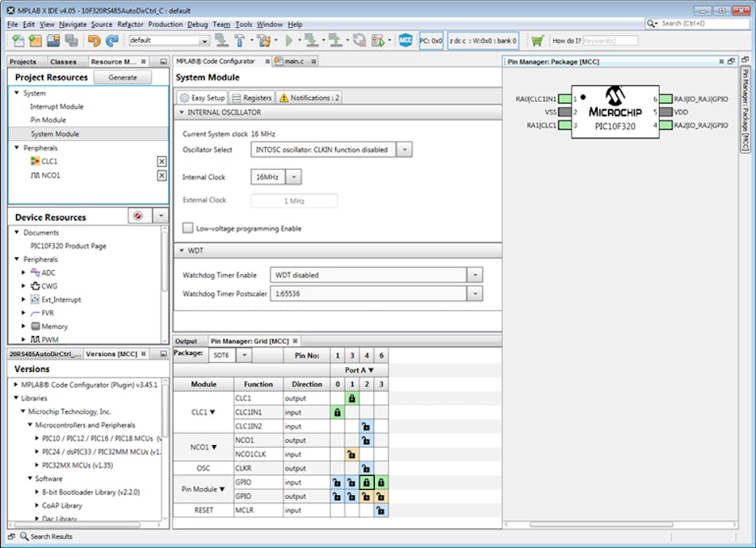Click the warning icon on Notifications : 2 tab
Screen dimensions: 756x548
pos(285,99)
